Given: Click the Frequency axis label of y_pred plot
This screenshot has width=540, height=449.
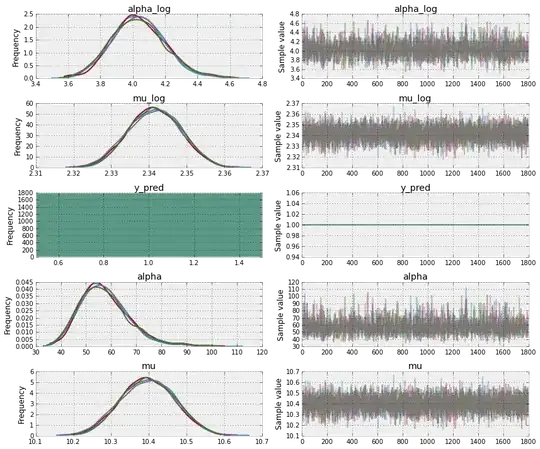Looking at the screenshot, I should click(10, 226).
